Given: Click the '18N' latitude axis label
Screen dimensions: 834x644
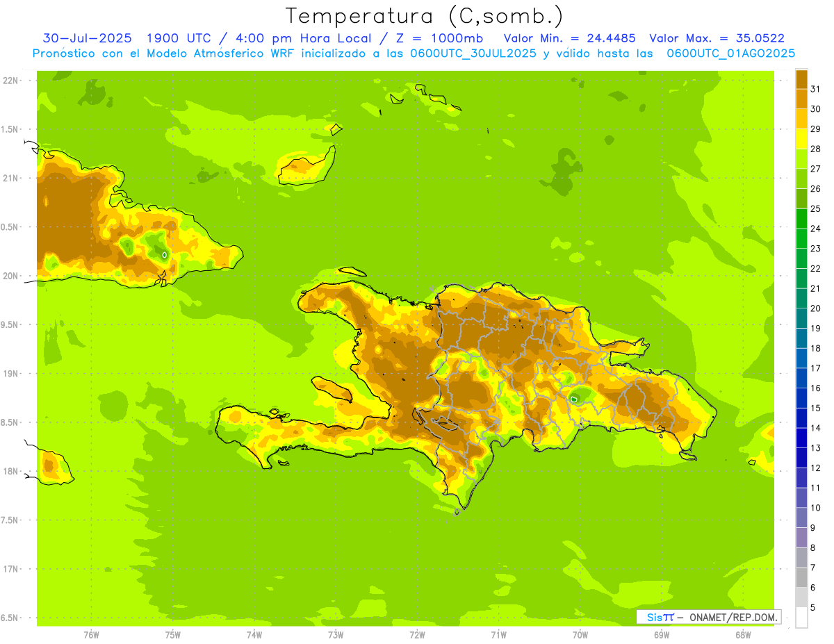Looking at the screenshot, I should point(10,472).
